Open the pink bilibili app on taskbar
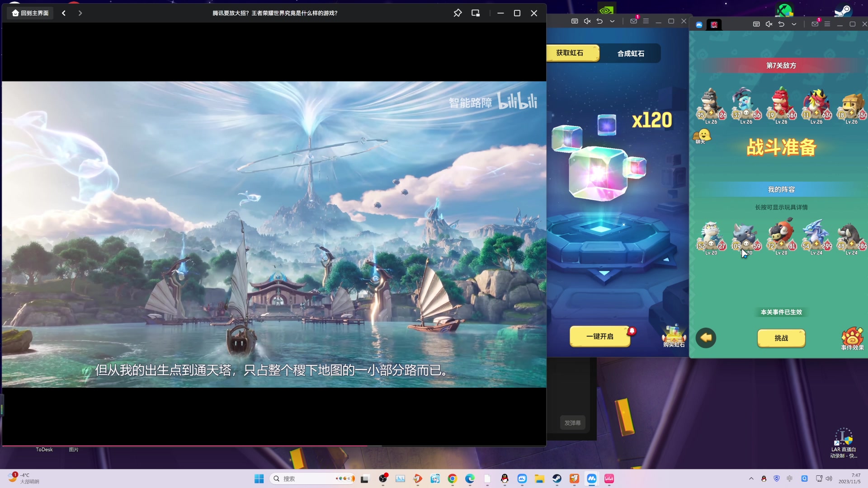Image resolution: width=868 pixels, height=488 pixels. (x=609, y=479)
